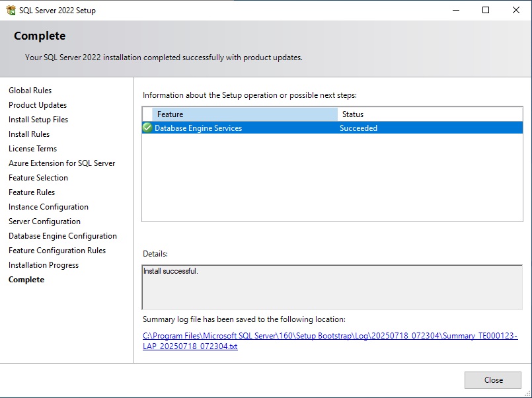Click Installation Progress step
The height and width of the screenshot is (398, 532).
44,265
